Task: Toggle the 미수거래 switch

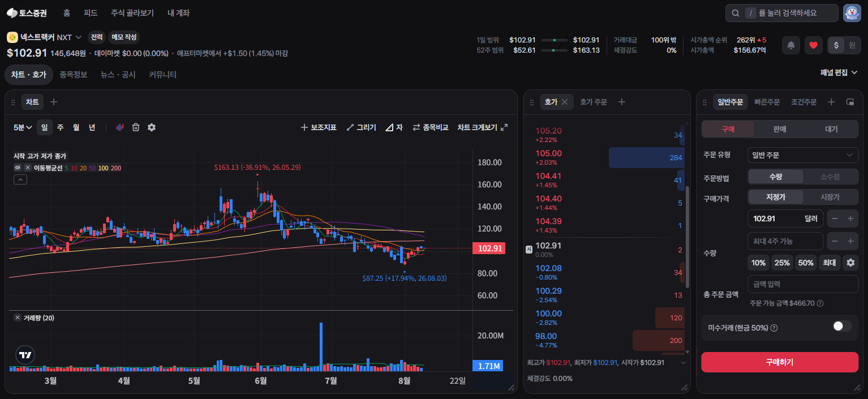Action: 842,327
